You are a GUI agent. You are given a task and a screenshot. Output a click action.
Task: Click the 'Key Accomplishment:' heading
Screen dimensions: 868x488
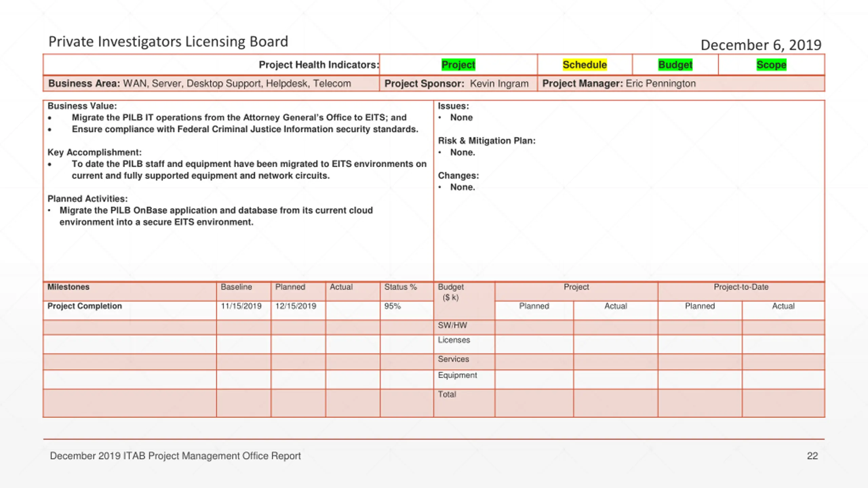[95, 152]
